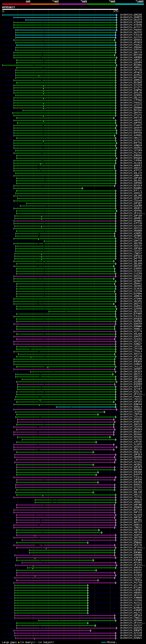Select hit label UniRef100_Q6Q7Y2

(x=131, y=304)
